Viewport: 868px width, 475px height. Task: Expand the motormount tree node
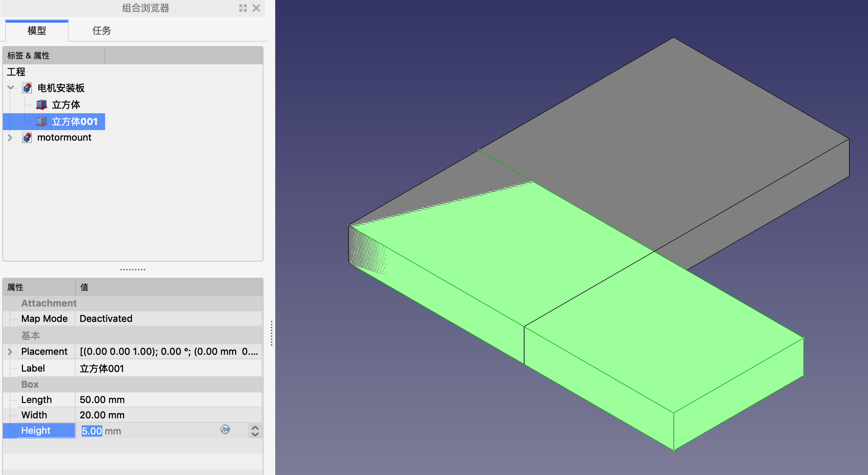[10, 138]
